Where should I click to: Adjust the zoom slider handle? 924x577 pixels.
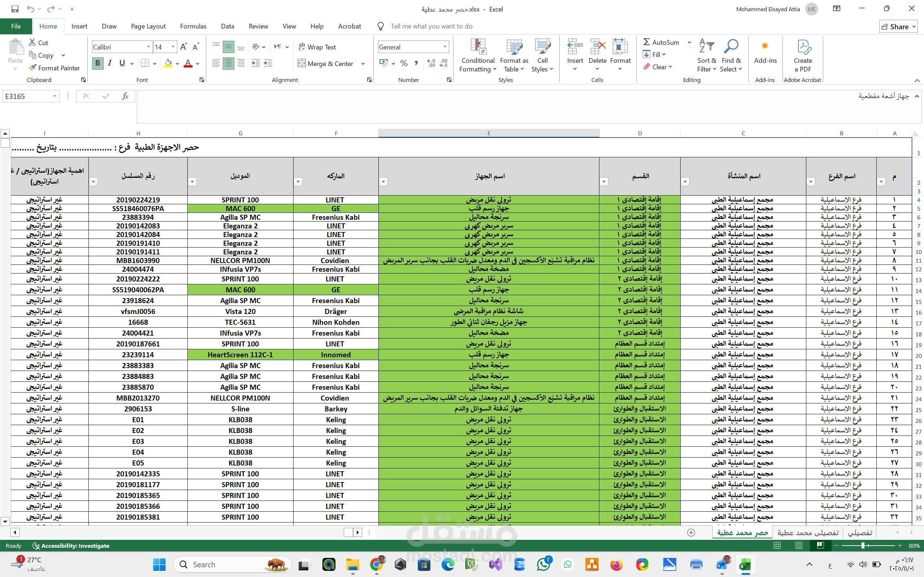(x=863, y=546)
